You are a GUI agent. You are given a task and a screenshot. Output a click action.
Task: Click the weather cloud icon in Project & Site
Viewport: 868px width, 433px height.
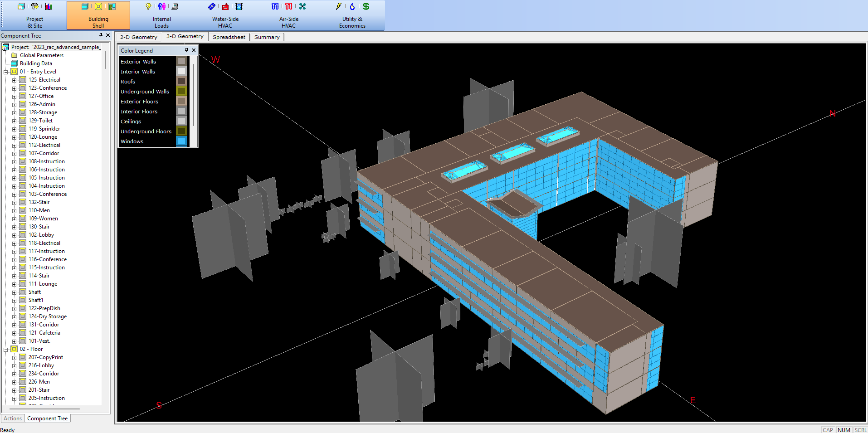(35, 6)
